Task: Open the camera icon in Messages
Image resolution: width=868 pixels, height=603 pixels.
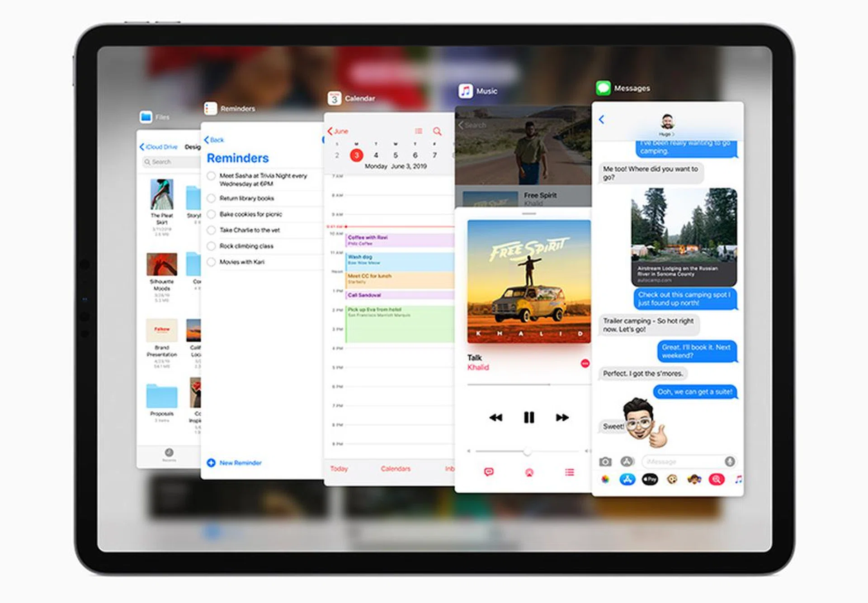Action: tap(605, 462)
